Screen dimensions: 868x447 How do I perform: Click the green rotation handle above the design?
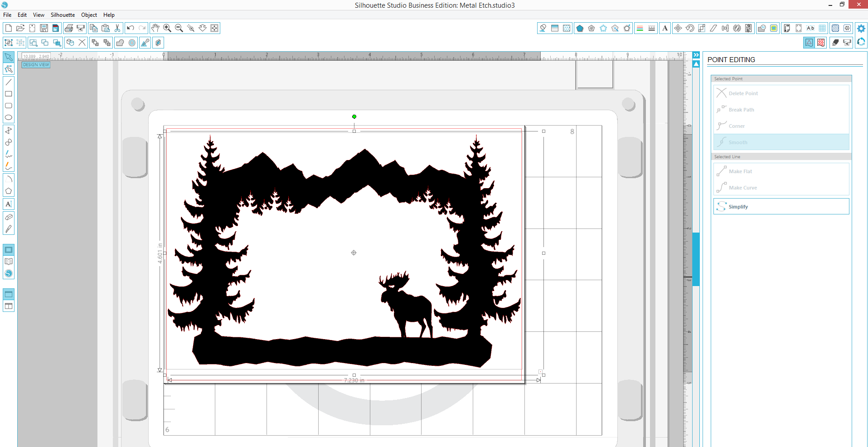tap(354, 117)
